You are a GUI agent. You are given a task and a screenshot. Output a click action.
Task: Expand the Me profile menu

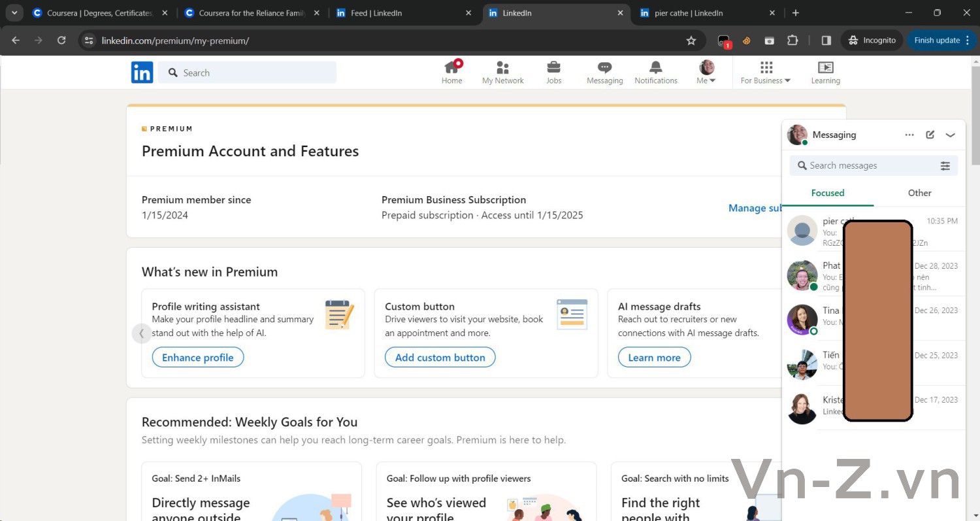706,72
